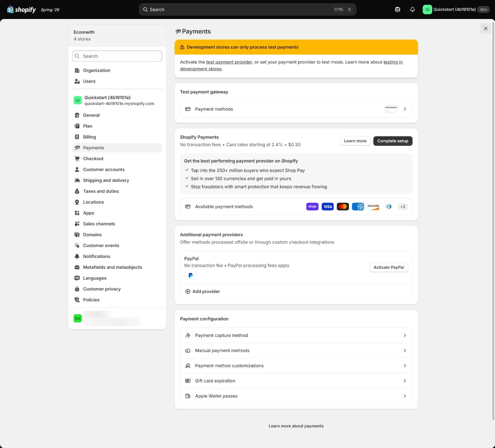
Task: Open the Manual payment methods row chevron
Action: 405,351
